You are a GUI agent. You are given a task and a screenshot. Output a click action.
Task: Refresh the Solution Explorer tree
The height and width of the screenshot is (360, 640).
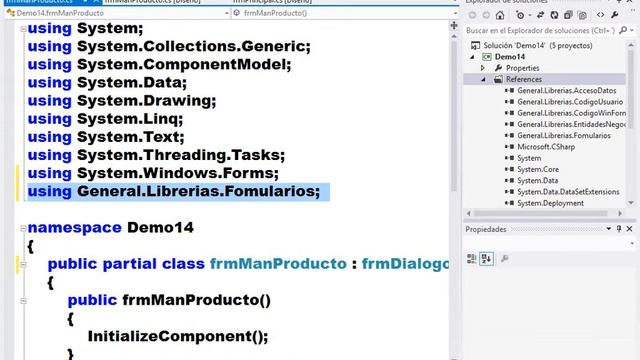pos(554,16)
